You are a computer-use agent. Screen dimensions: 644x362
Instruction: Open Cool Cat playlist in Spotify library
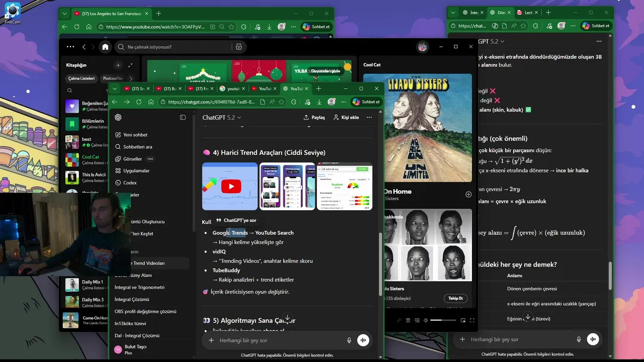87,160
